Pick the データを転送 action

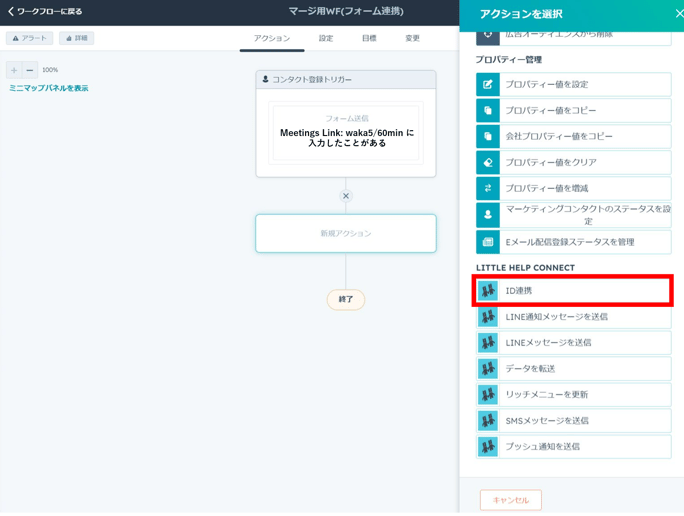point(573,369)
